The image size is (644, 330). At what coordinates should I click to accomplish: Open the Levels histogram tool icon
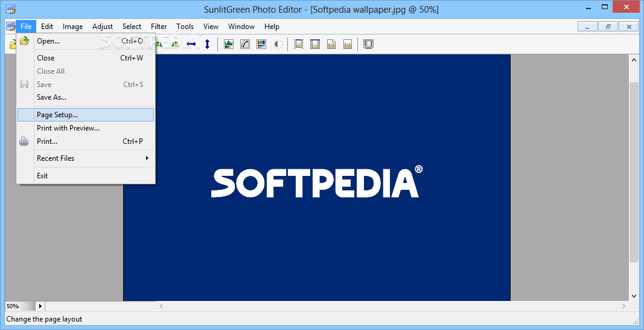point(229,44)
